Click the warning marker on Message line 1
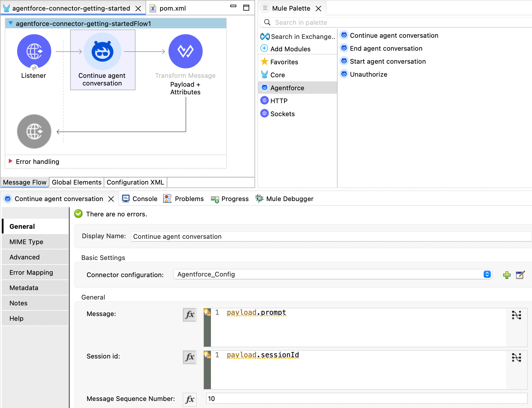 click(207, 312)
